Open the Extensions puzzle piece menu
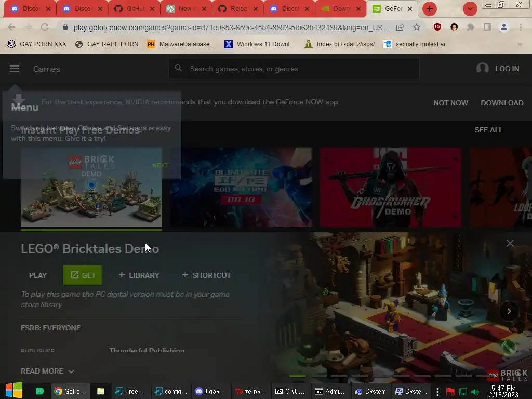532x399 pixels. [470, 27]
